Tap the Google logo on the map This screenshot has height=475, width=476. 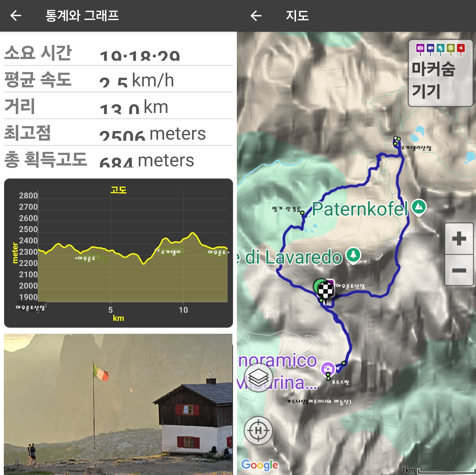point(260,464)
